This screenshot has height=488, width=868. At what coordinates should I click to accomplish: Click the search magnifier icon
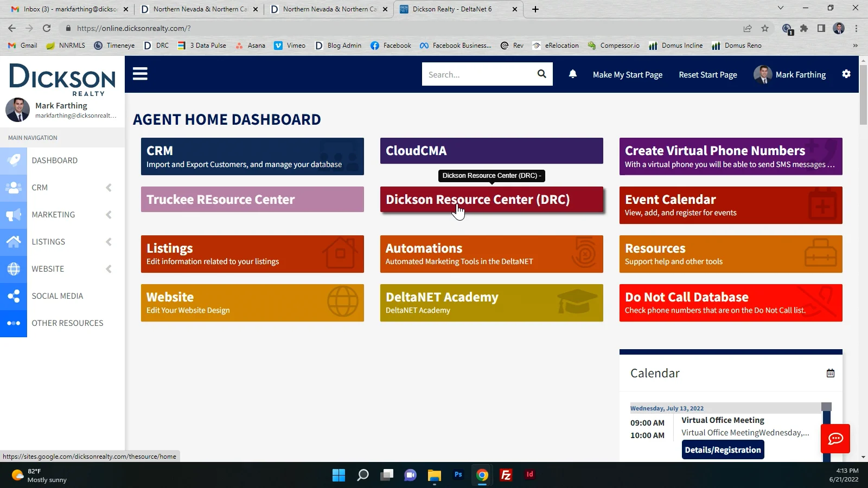pyautogui.click(x=541, y=74)
